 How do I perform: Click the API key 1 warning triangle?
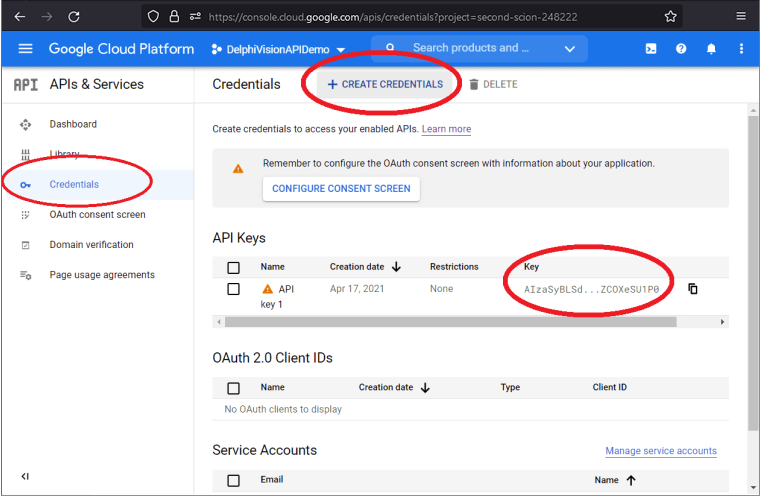268,289
